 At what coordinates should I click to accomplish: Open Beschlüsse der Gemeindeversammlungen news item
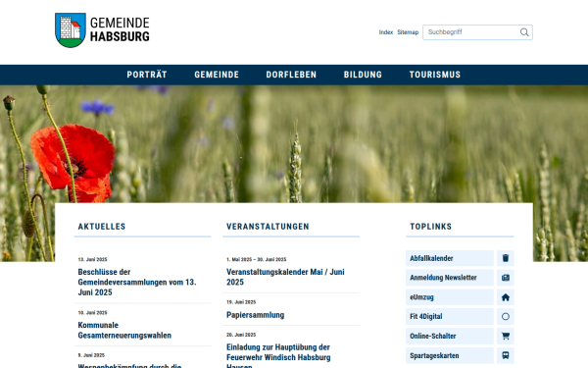(137, 282)
